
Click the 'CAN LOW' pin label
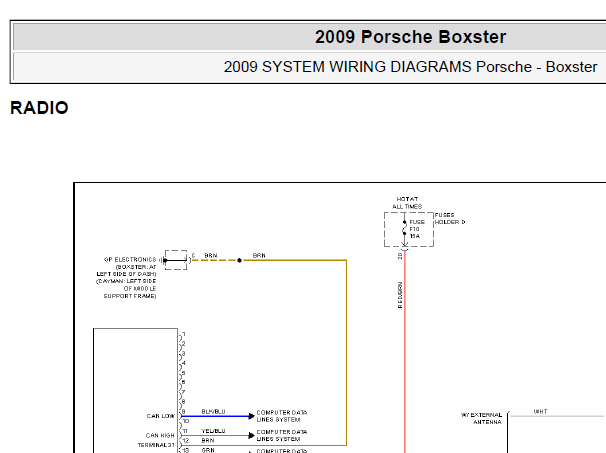(x=161, y=416)
